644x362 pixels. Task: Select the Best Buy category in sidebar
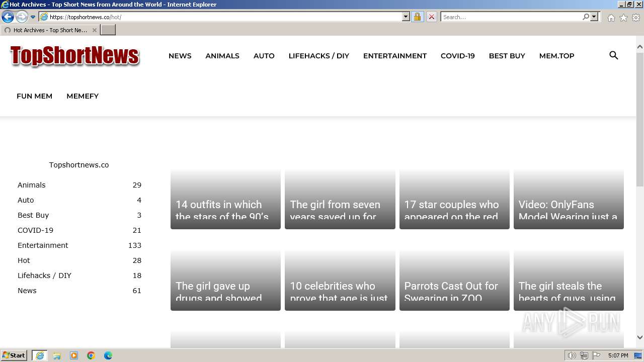tap(33, 215)
